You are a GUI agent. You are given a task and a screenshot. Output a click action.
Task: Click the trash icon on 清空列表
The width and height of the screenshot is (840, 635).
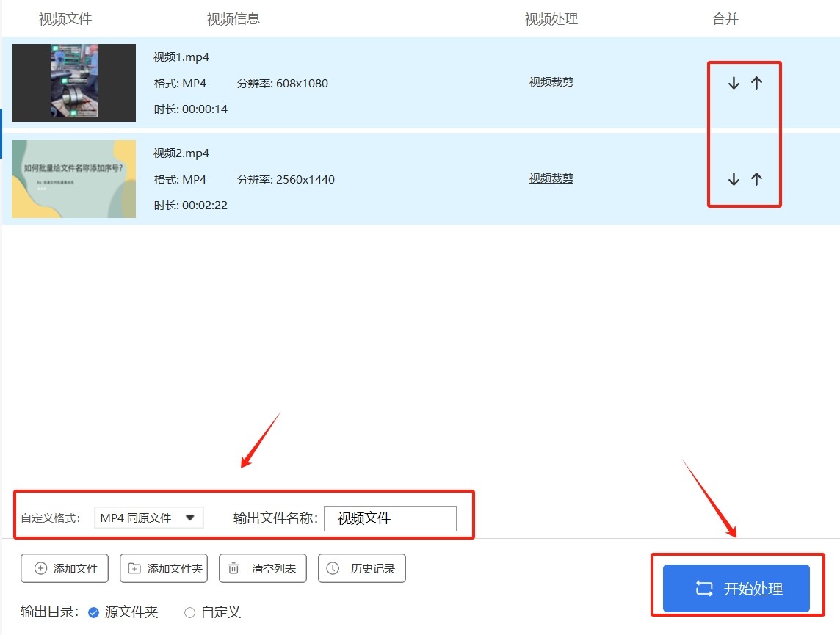pyautogui.click(x=233, y=568)
